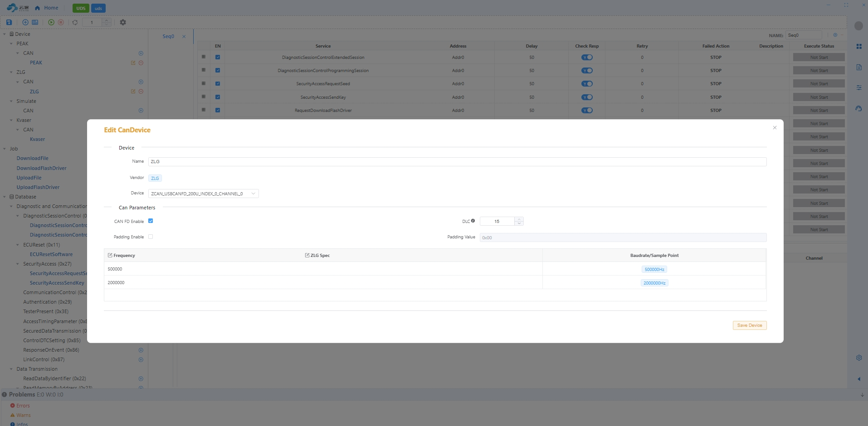Toggle Check Resp for SecurityAccessSendKey row

coord(587,97)
